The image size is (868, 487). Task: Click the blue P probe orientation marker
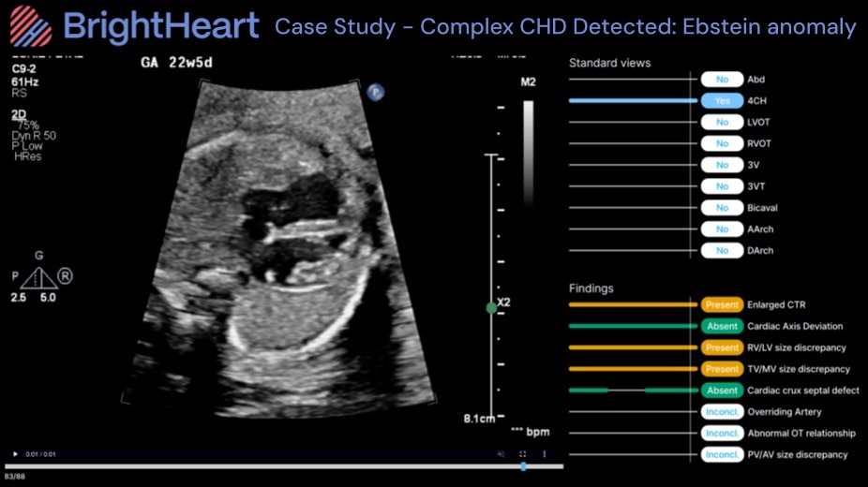pos(376,92)
